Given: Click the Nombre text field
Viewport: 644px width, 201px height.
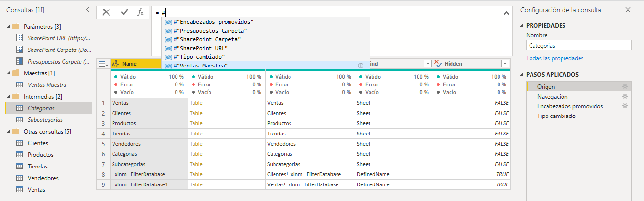Looking at the screenshot, I should [x=579, y=46].
